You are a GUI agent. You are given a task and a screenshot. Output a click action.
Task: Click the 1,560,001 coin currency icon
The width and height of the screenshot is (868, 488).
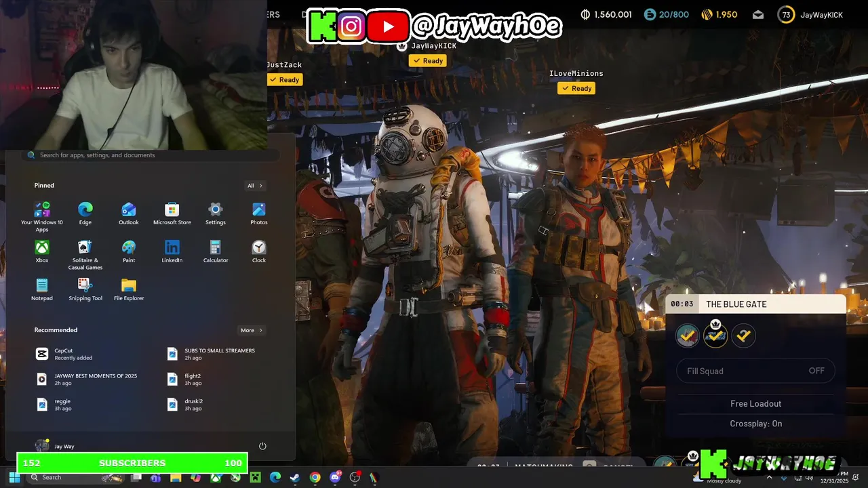[x=586, y=15]
